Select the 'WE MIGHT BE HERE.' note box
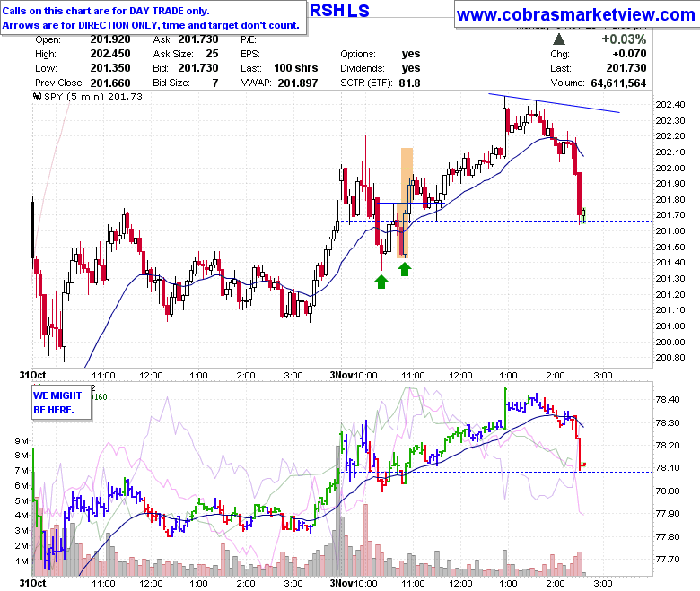Viewport: 700px width, 591px height. (61, 403)
